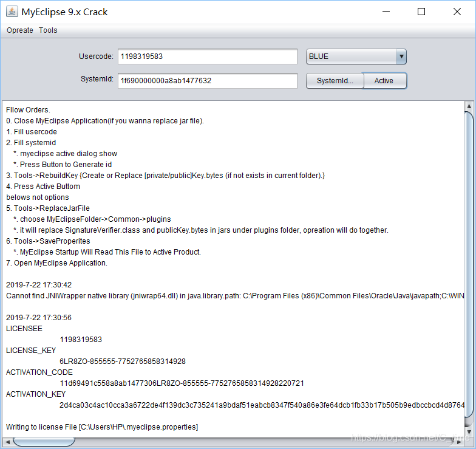Image resolution: width=476 pixels, height=449 pixels.
Task: Click the SystemId... button
Action: click(335, 80)
